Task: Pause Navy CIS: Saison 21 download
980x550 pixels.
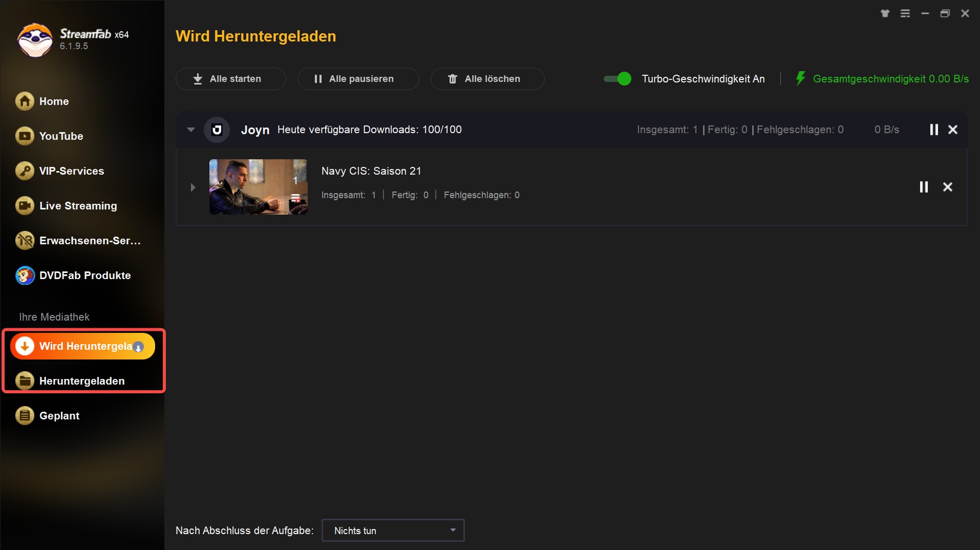Action: (x=924, y=187)
